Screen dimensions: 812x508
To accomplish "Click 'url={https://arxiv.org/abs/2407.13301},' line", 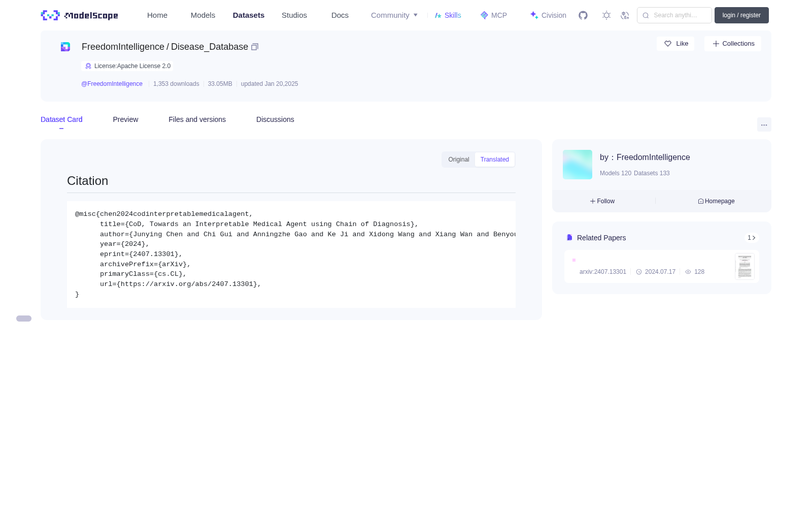I will [x=181, y=284].
